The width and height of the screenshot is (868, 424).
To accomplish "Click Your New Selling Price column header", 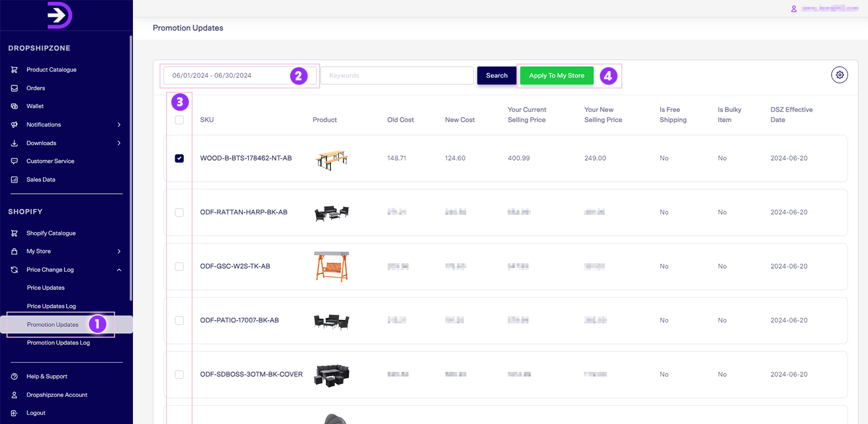I will pyautogui.click(x=603, y=115).
